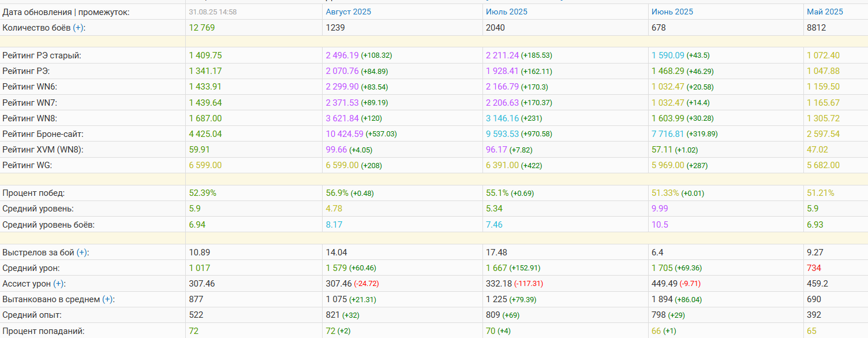Select overall old РЭ rating 1 409.75
The width and height of the screenshot is (868, 338).
coord(205,55)
